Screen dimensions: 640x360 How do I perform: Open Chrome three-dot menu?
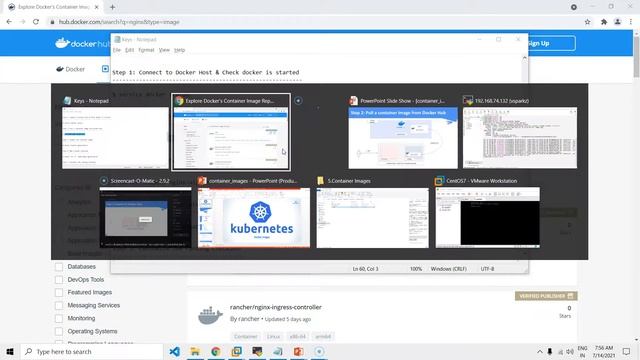coord(631,22)
